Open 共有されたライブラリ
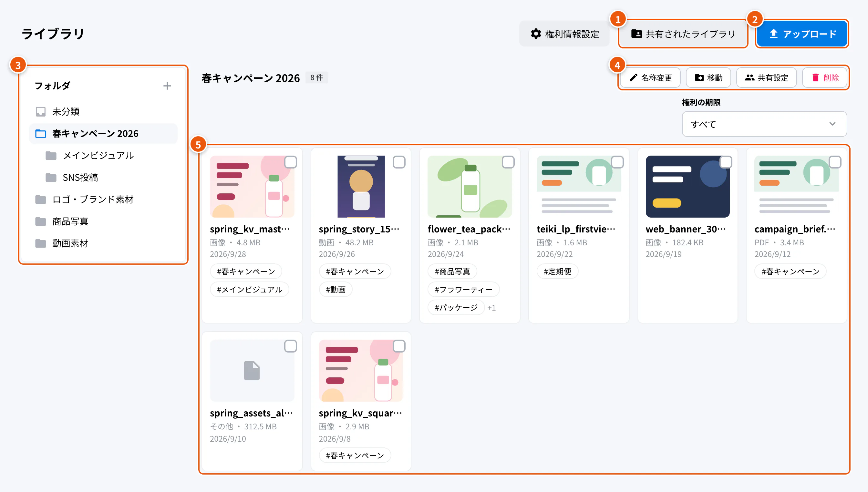This screenshot has height=492, width=868. [x=683, y=34]
